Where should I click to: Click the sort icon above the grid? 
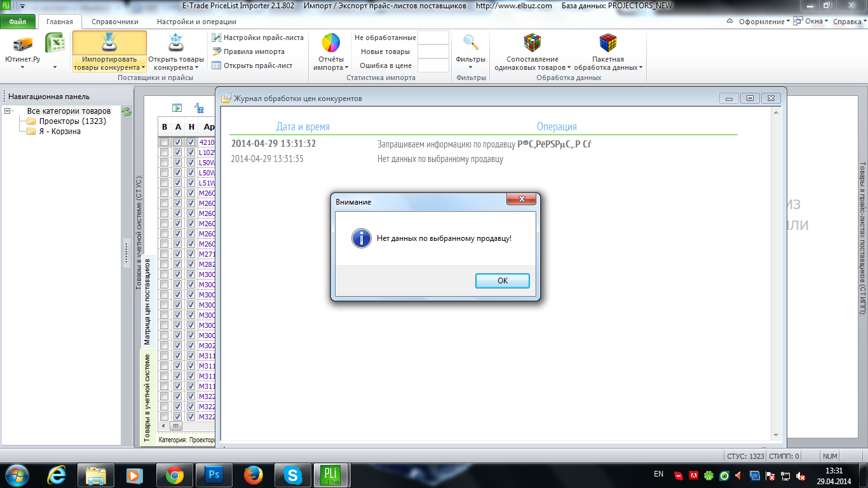pos(199,108)
